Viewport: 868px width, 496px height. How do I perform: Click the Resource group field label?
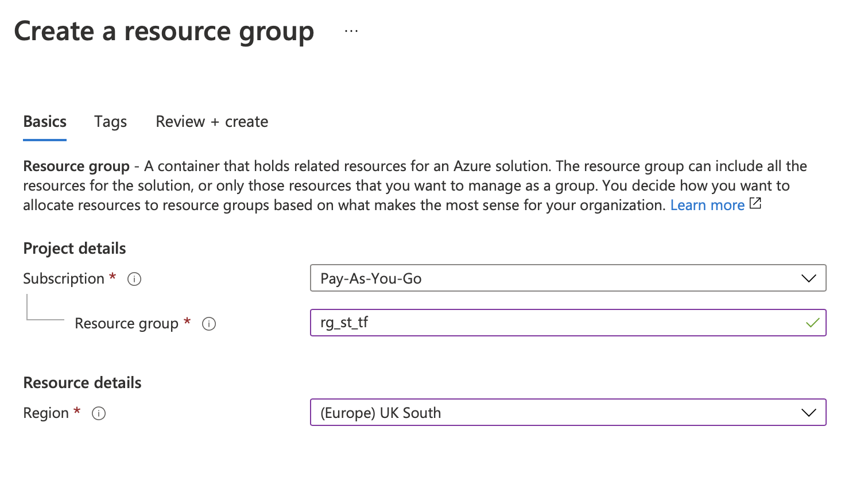click(x=126, y=324)
